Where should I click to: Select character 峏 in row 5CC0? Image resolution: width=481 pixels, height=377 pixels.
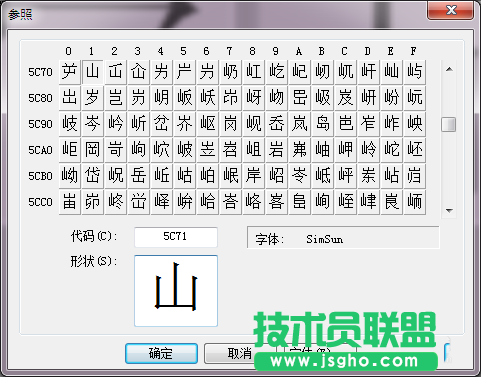414,202
